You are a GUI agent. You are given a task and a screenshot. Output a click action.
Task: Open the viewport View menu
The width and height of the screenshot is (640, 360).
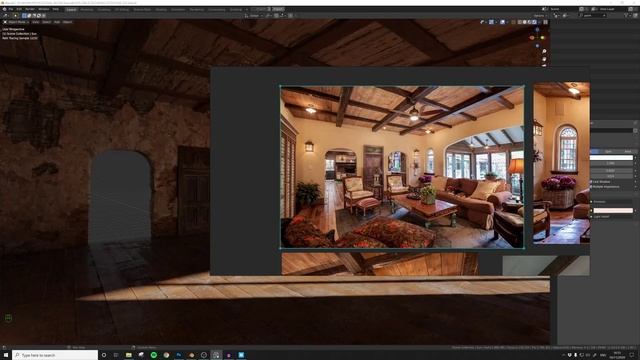click(x=36, y=22)
